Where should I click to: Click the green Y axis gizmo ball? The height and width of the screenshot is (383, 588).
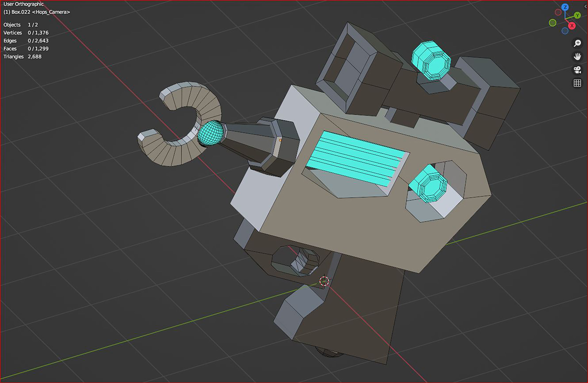click(577, 15)
